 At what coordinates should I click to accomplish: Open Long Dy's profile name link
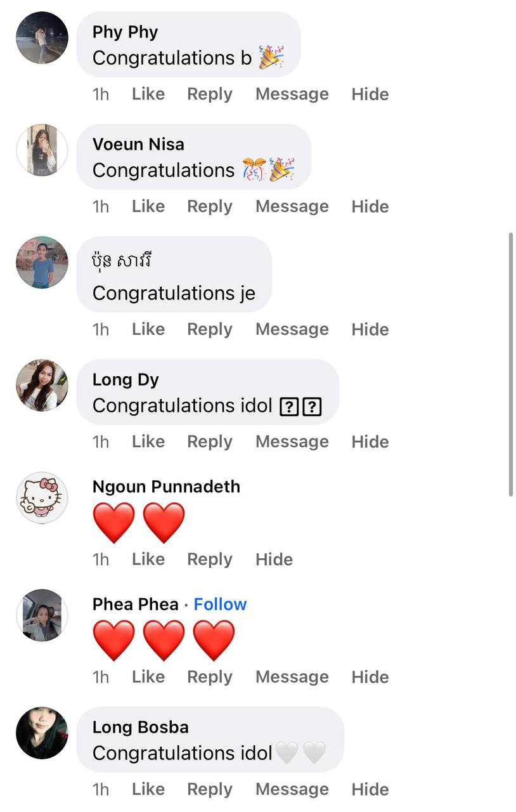(x=126, y=380)
